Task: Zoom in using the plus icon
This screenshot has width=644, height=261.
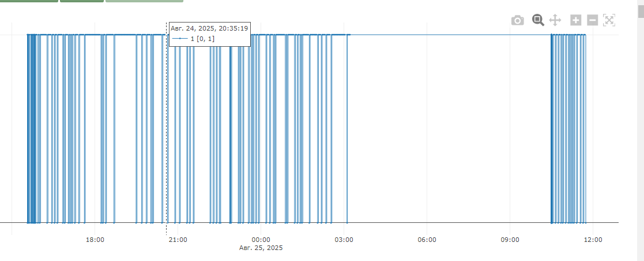Action: pos(575,21)
